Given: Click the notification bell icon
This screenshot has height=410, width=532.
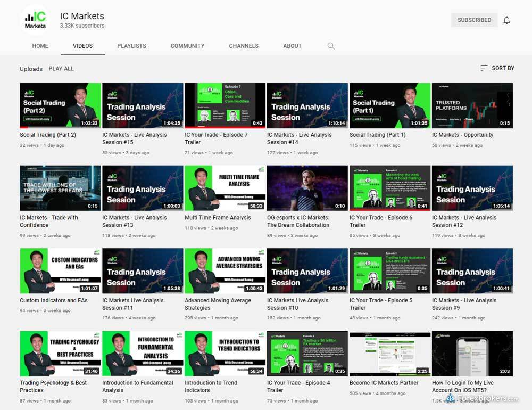Looking at the screenshot, I should pos(506,20).
